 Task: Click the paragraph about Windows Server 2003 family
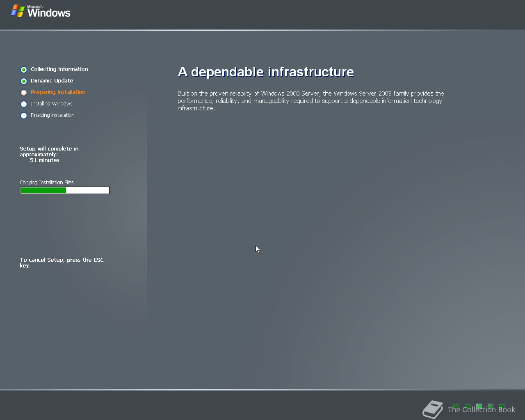pos(311,101)
